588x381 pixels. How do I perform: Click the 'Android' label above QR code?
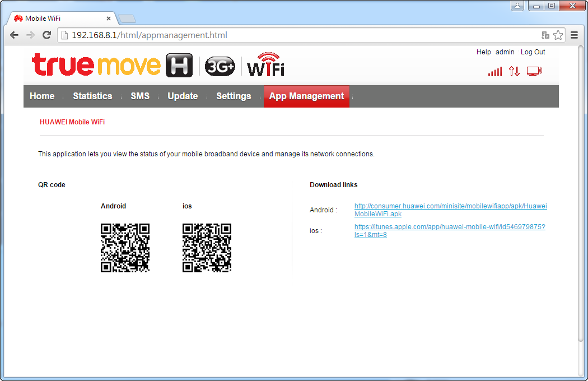(113, 206)
